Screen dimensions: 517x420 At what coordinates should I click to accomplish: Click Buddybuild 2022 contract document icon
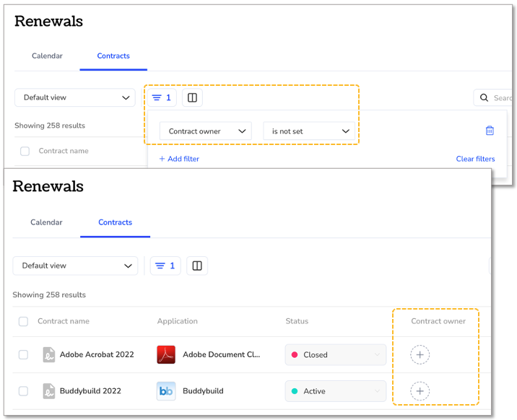pos(49,391)
